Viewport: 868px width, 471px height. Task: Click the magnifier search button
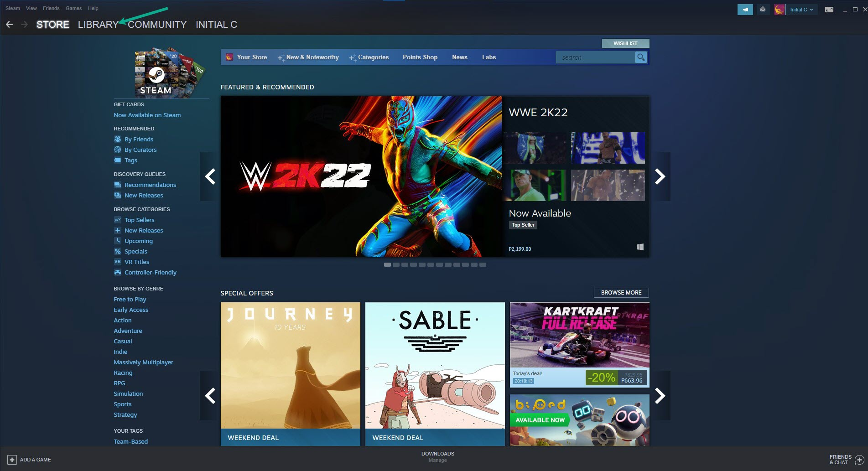coord(641,57)
